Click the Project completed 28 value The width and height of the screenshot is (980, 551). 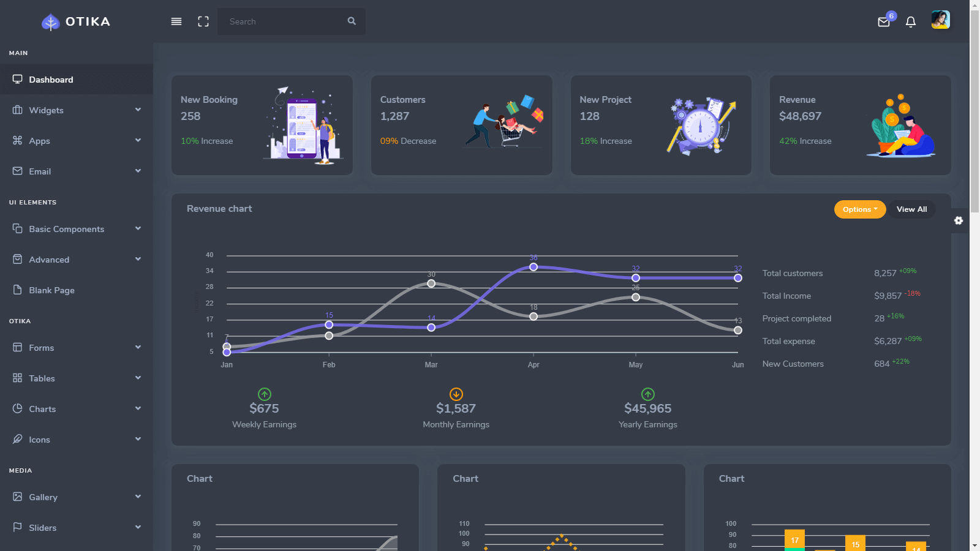coord(879,318)
